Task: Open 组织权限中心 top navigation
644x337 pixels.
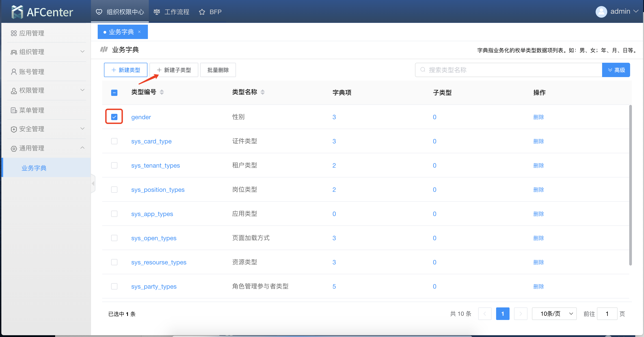Action: click(x=120, y=12)
